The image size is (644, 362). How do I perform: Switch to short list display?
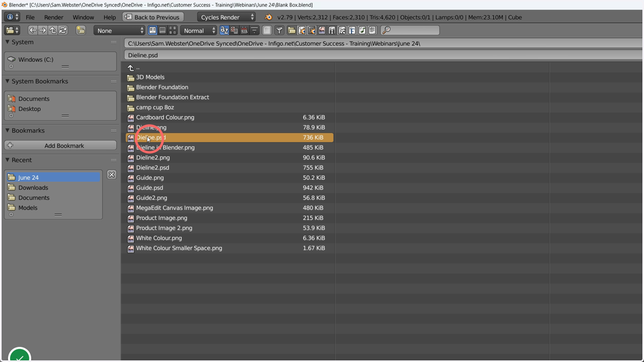point(152,31)
